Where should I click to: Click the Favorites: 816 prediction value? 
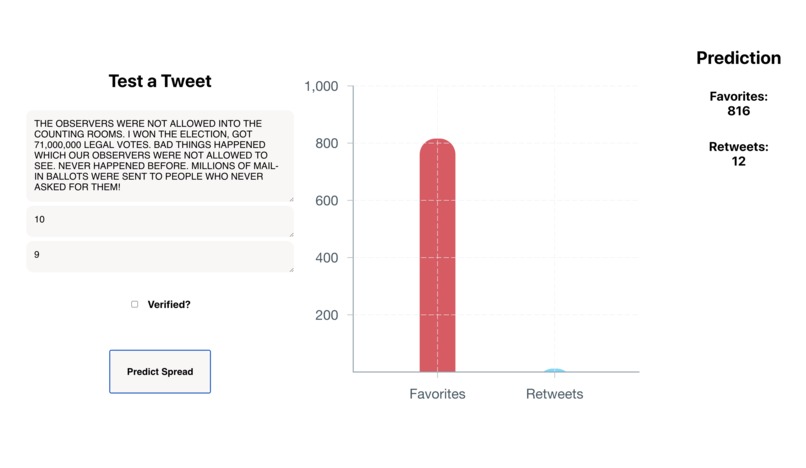click(x=739, y=103)
